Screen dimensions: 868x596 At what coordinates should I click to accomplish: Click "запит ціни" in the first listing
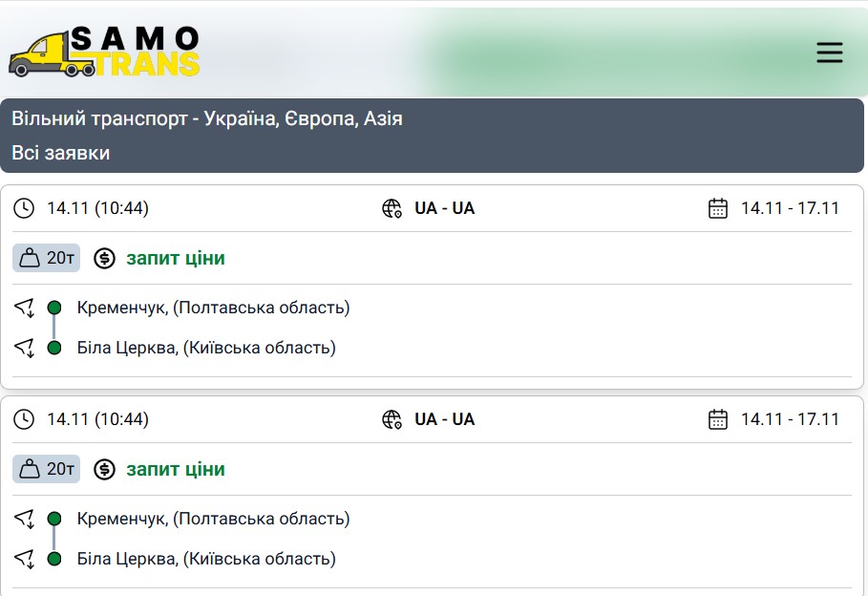176,258
